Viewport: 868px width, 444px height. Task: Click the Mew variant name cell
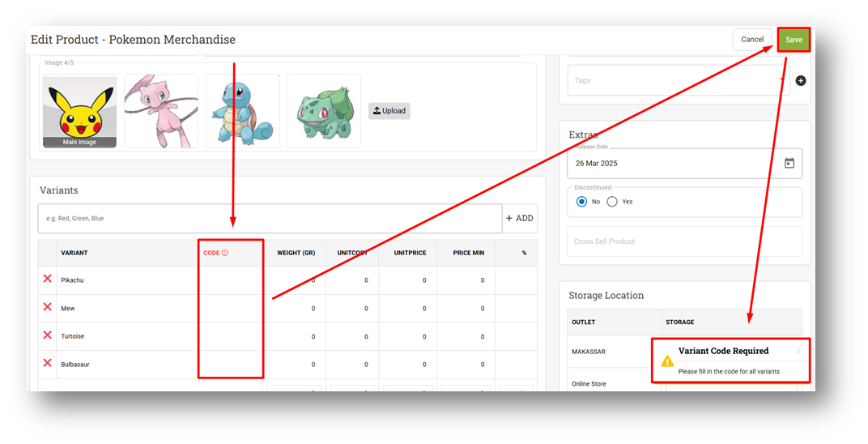127,309
